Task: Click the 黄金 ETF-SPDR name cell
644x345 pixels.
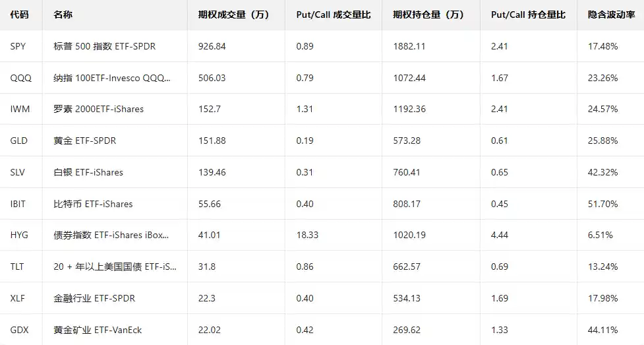Action: tap(85, 141)
